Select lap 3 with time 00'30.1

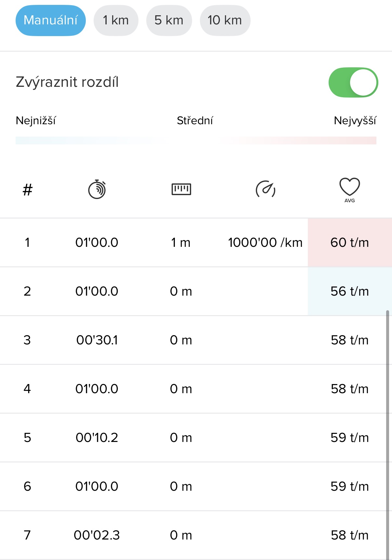(97, 340)
